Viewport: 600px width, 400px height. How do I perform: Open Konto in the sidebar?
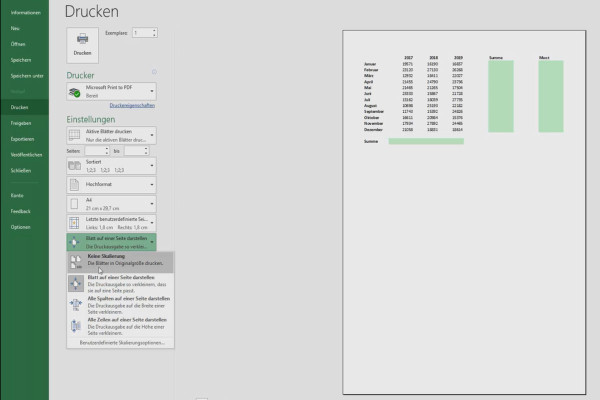(17, 195)
